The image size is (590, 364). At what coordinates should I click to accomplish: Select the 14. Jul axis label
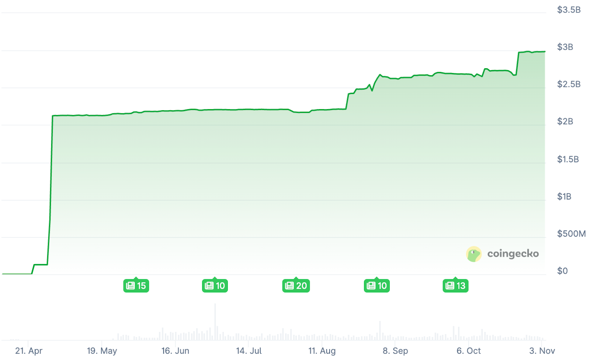tap(249, 351)
